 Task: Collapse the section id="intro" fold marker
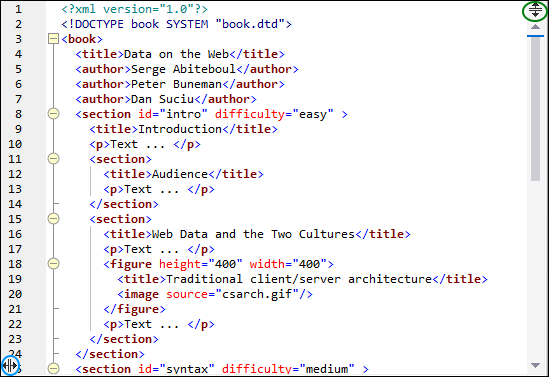53,114
